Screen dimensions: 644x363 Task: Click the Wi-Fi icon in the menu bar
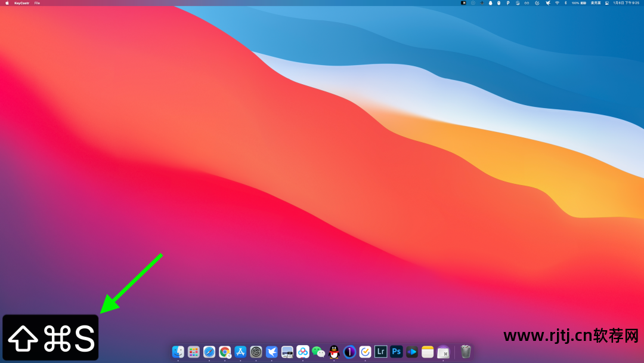(x=557, y=3)
